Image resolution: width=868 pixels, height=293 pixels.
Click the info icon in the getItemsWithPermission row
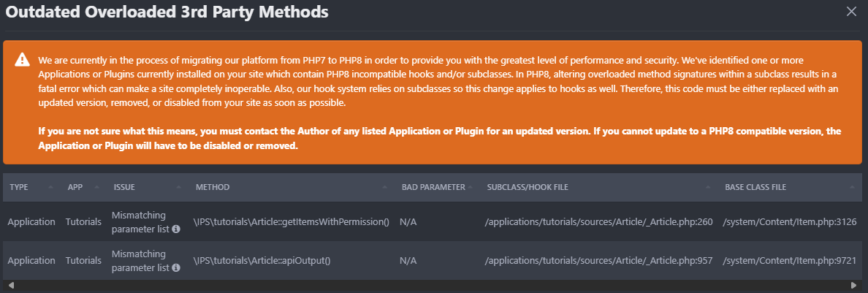(176, 229)
